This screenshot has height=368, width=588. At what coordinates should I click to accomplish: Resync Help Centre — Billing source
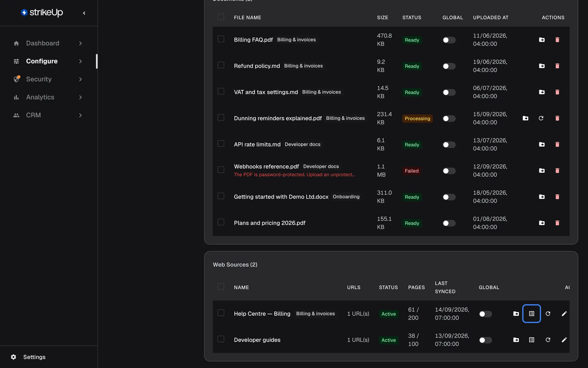(548, 313)
